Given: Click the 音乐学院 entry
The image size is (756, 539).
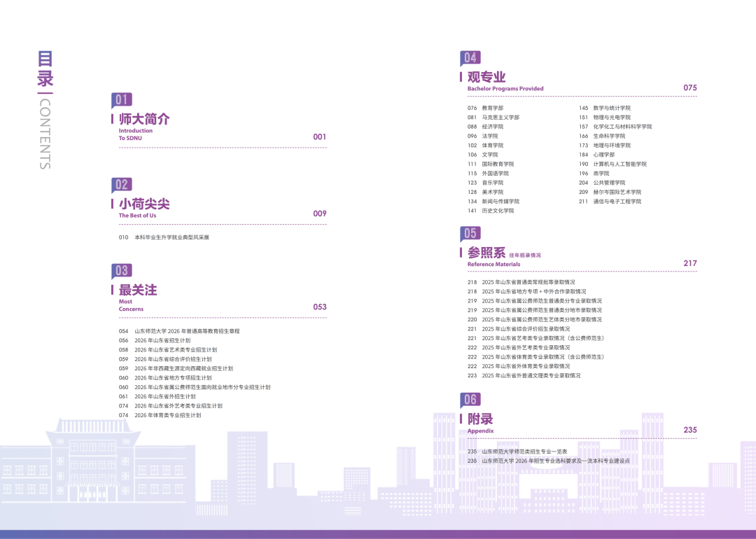Looking at the screenshot, I should [486, 183].
